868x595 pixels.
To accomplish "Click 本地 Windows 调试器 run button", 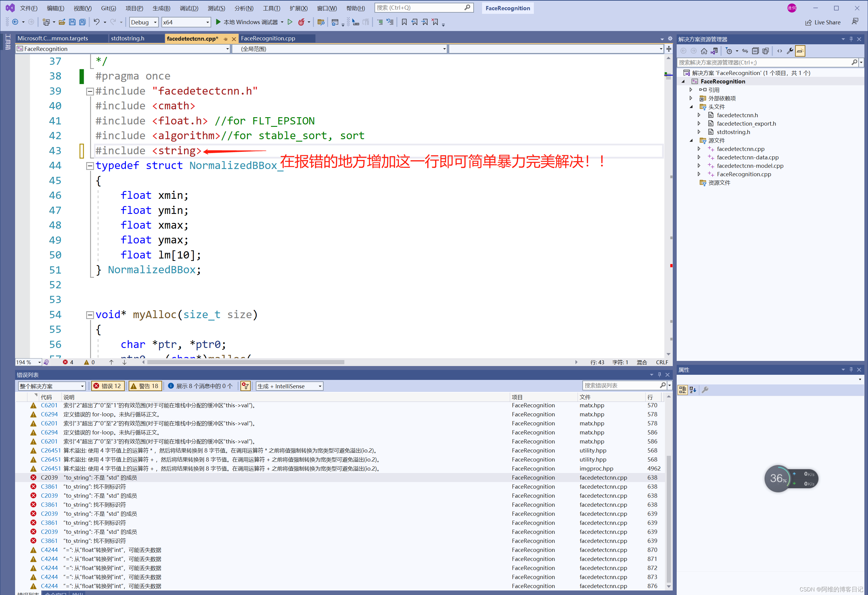I will click(x=246, y=22).
